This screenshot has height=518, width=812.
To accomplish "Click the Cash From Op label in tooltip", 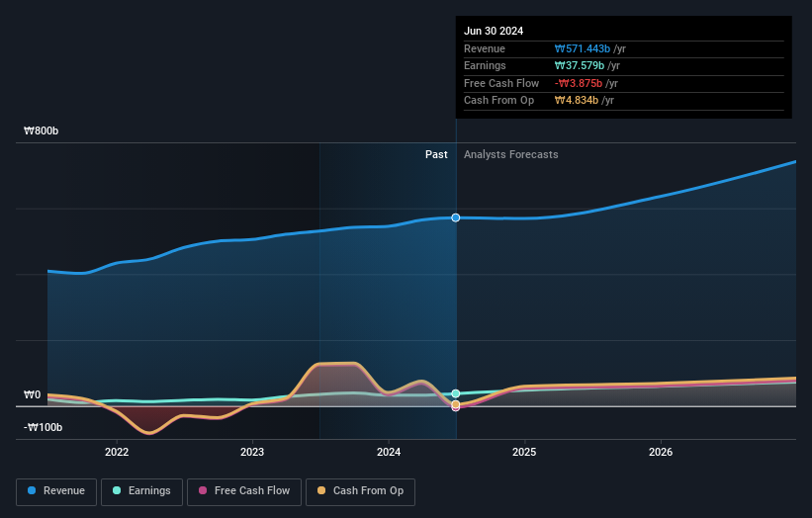I will coord(498,101).
